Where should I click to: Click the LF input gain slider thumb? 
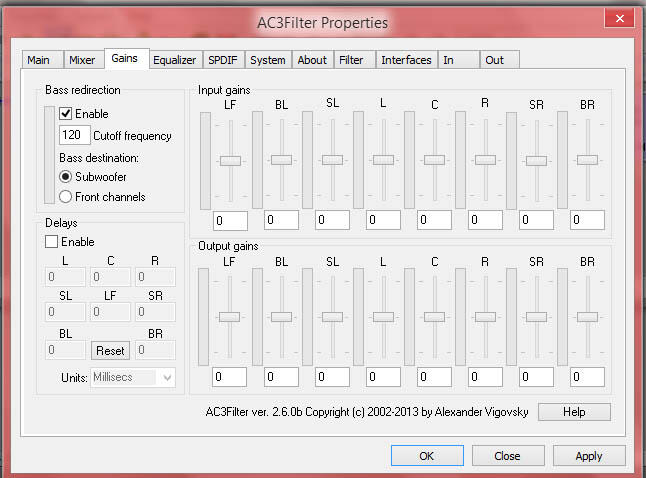[230, 160]
